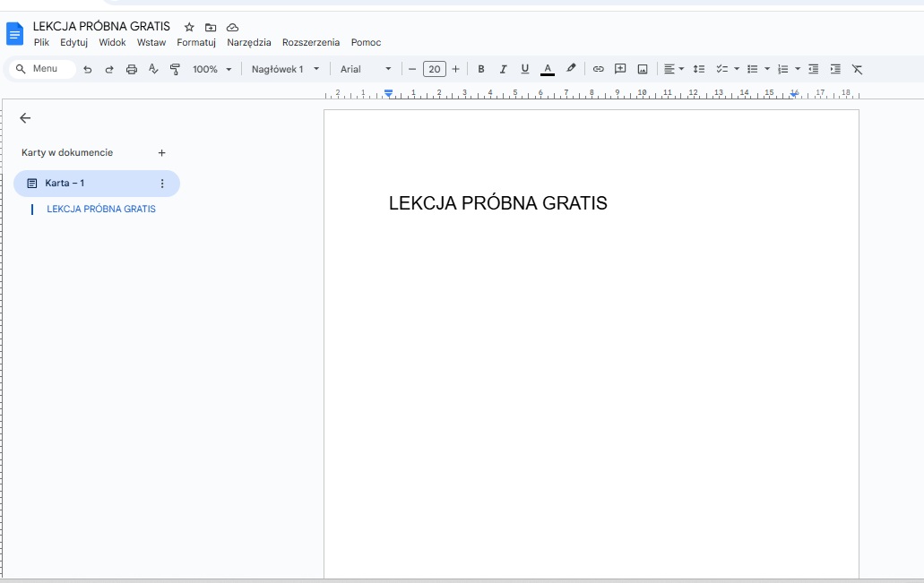Click the right indent marker on ruler
The height and width of the screenshot is (583, 924).
pyautogui.click(x=794, y=94)
